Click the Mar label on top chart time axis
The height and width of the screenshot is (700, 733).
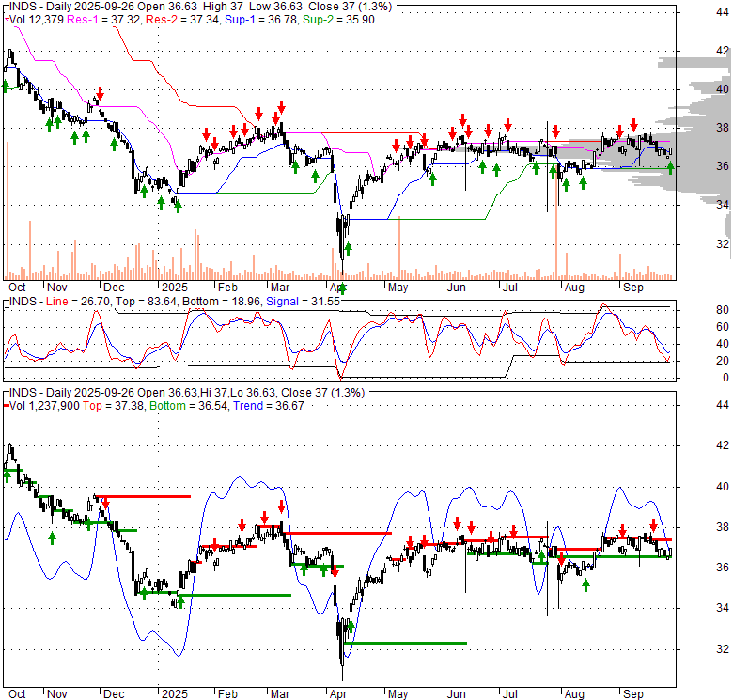coord(279,288)
